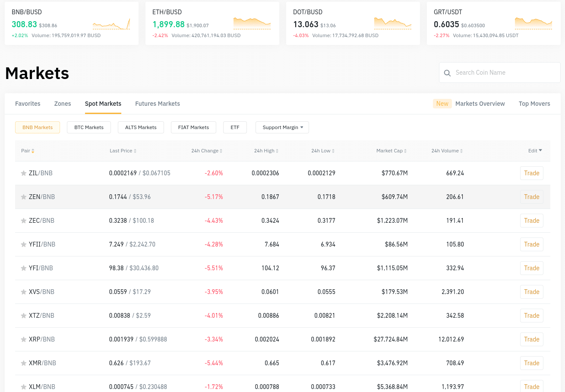Select the Spot Markets tab

pos(103,104)
